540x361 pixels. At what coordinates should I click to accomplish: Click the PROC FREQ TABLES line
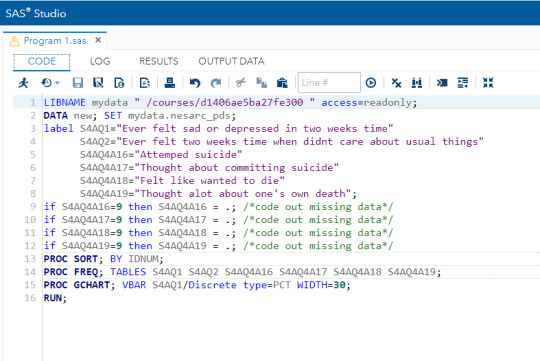click(242, 272)
